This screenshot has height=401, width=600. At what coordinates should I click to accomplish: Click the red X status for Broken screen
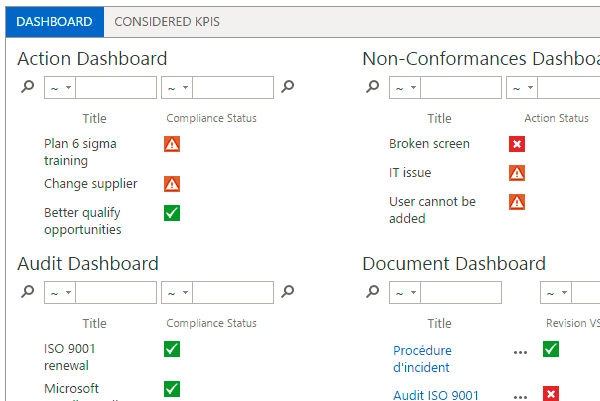[x=517, y=144]
